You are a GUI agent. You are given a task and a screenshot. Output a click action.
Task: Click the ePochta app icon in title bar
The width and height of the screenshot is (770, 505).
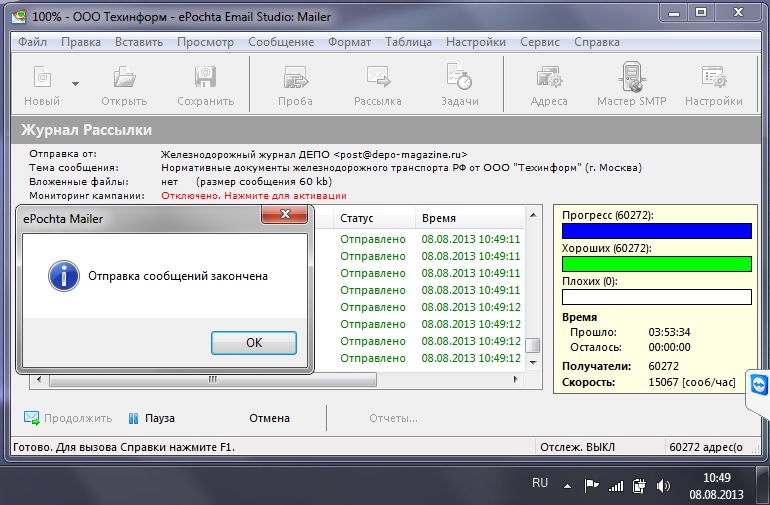19,17
